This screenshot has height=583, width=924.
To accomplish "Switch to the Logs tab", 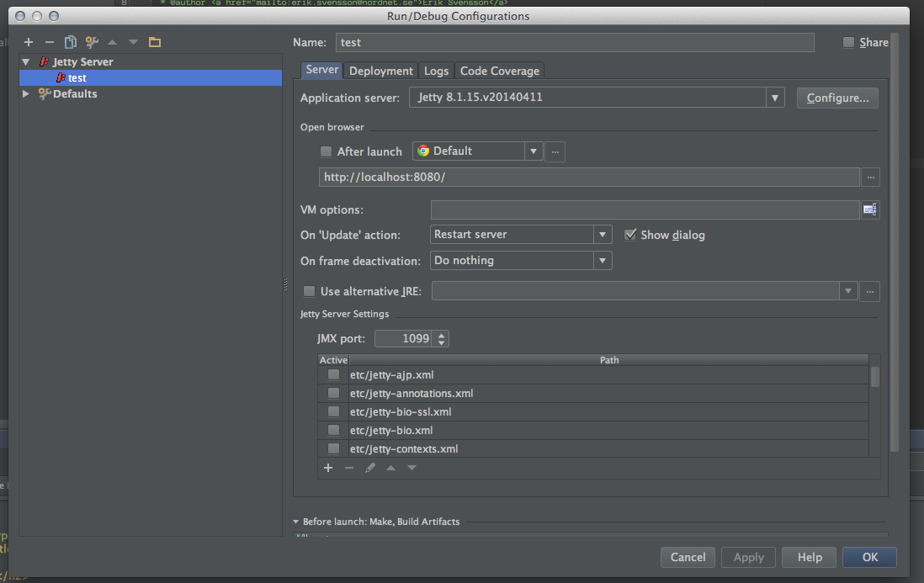I will pos(436,71).
